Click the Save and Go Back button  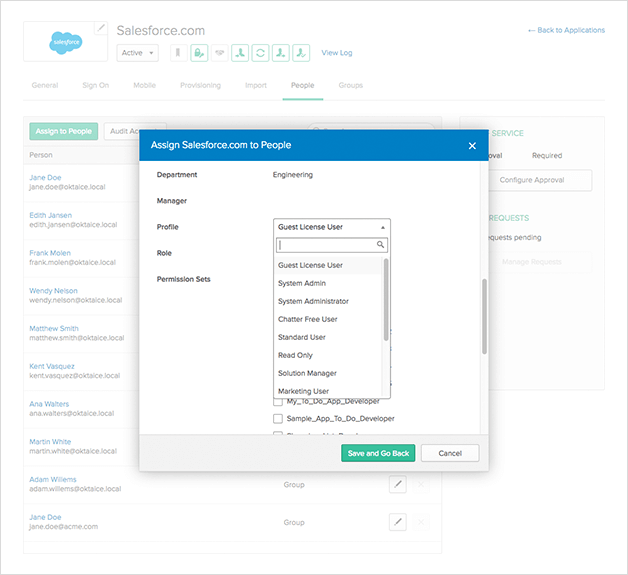point(378,453)
